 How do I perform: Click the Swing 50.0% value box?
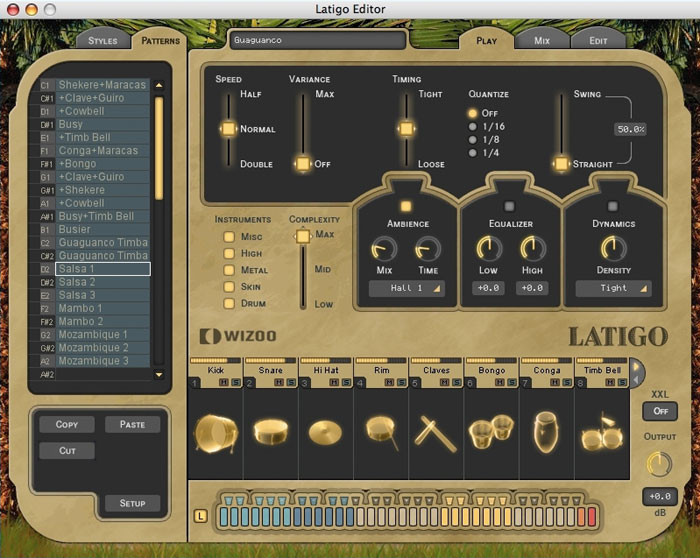click(x=630, y=129)
